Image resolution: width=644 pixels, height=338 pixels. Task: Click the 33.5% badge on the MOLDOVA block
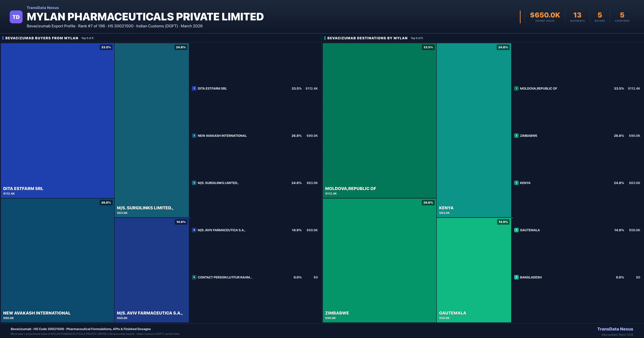tap(428, 47)
